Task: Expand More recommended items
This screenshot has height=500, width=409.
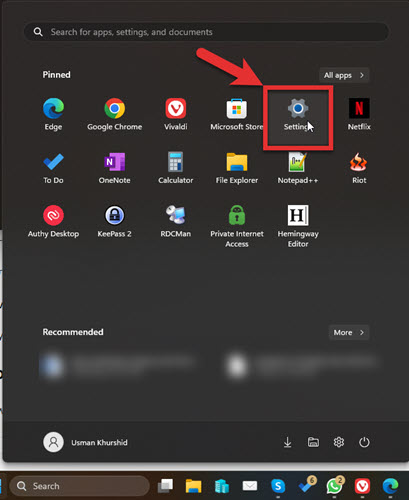Action: pyautogui.click(x=349, y=332)
